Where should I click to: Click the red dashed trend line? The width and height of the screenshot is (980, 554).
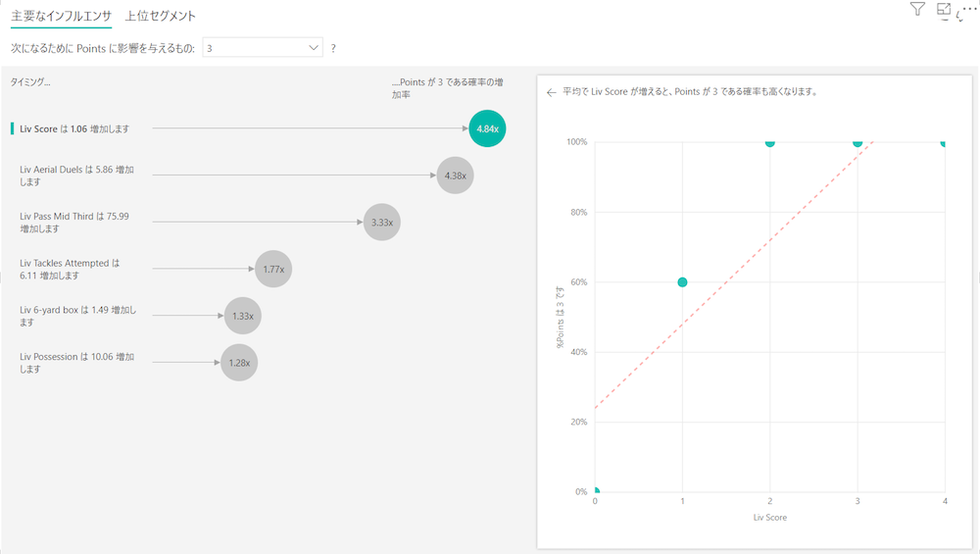pos(734,276)
